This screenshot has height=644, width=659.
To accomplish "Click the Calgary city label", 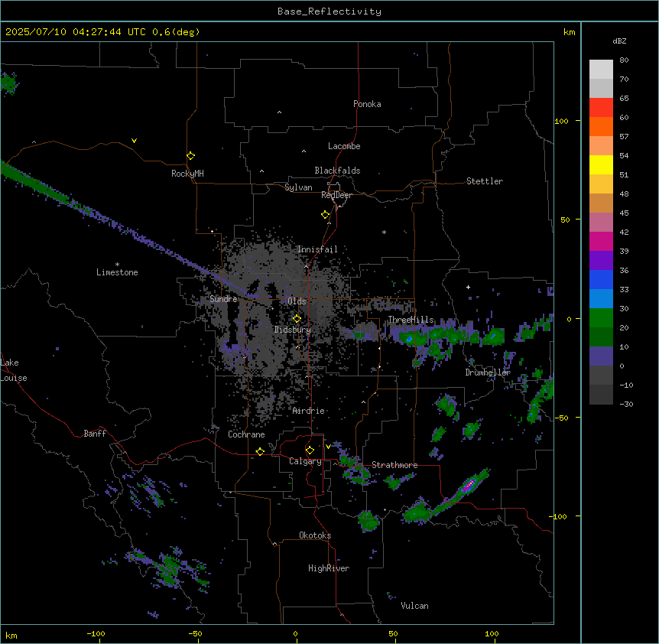I will coord(305,461).
